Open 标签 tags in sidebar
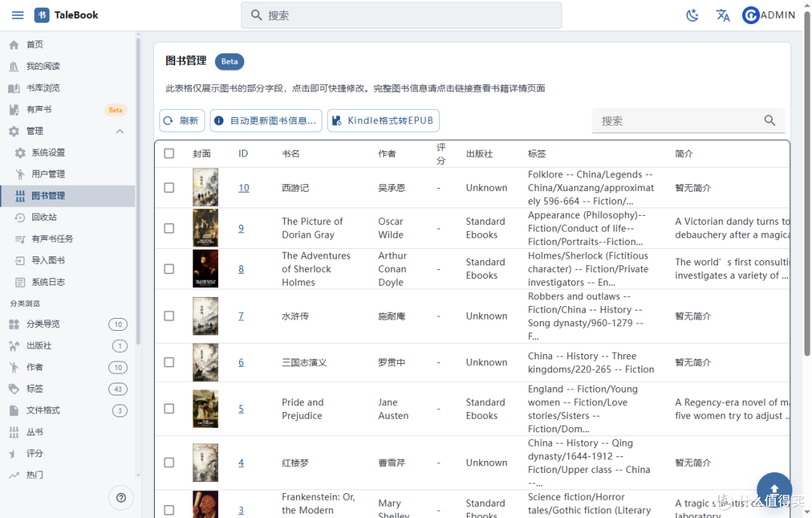 68,389
